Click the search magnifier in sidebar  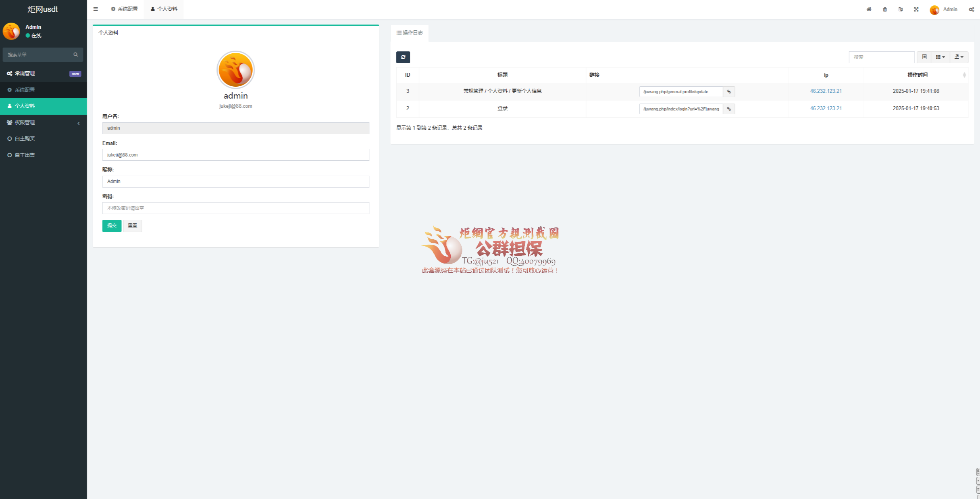pyautogui.click(x=76, y=54)
